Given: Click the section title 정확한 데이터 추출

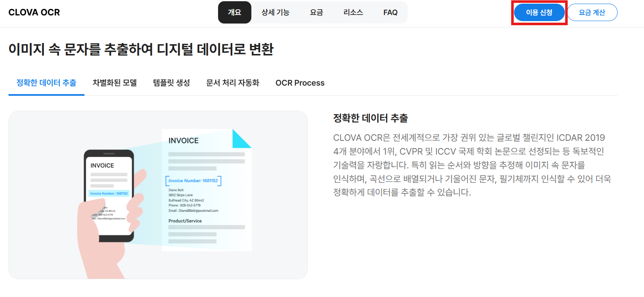Looking at the screenshot, I should click(370, 118).
